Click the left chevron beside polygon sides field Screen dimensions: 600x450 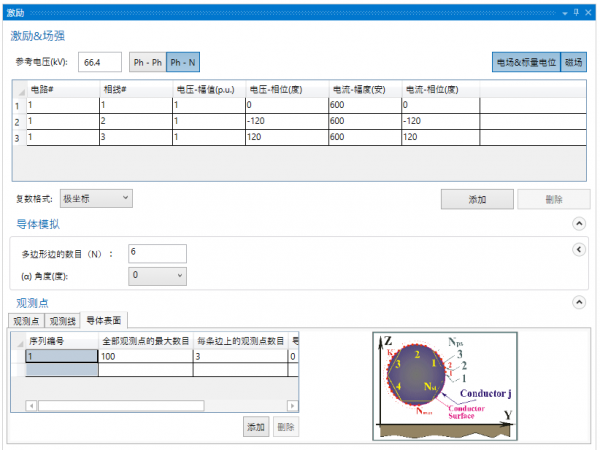pyautogui.click(x=578, y=250)
